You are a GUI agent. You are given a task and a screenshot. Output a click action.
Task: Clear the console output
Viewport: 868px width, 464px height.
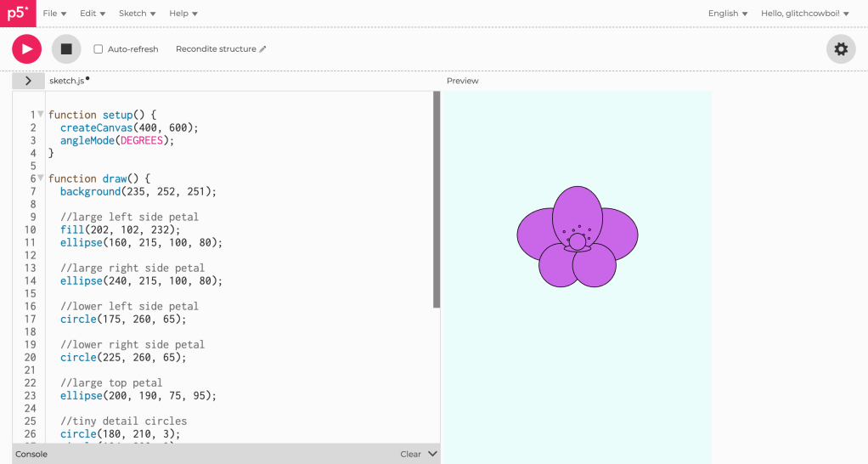tap(410, 454)
